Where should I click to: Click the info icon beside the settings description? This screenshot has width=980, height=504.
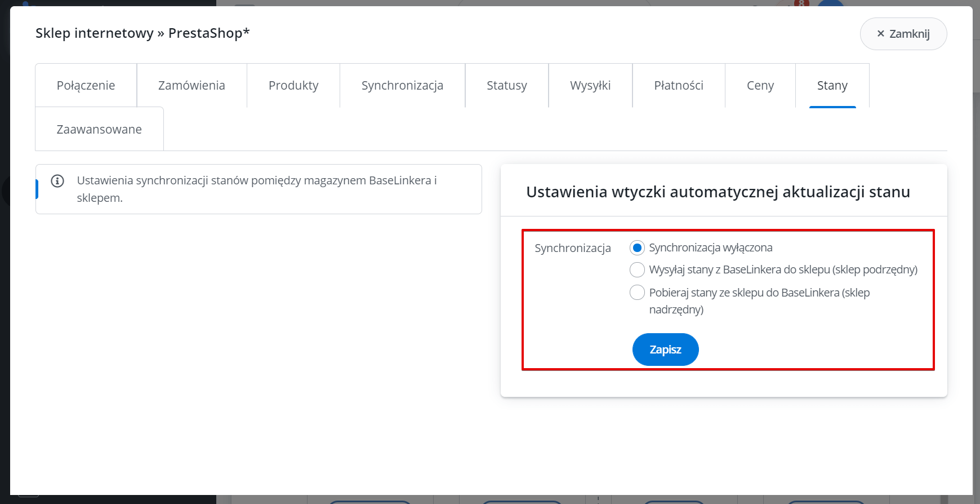(x=57, y=181)
